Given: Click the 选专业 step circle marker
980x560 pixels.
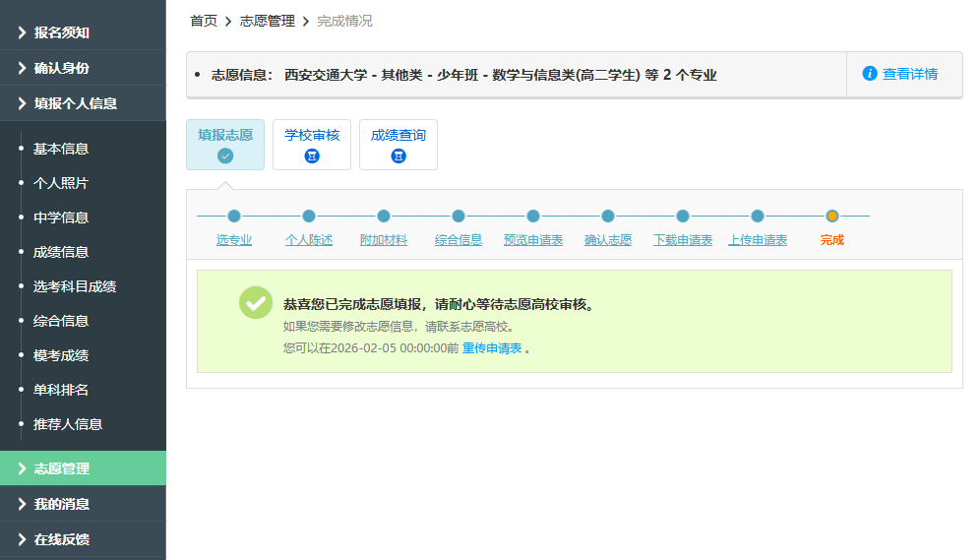Looking at the screenshot, I should 234,217.
